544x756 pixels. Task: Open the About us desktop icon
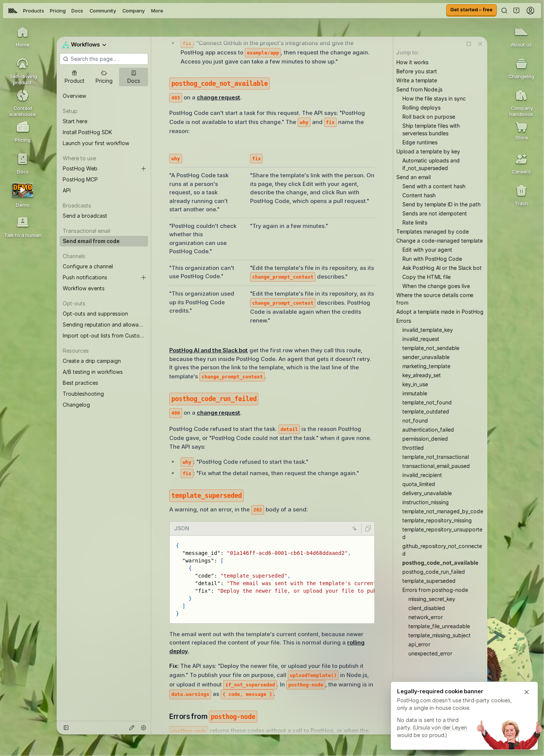[x=521, y=37]
